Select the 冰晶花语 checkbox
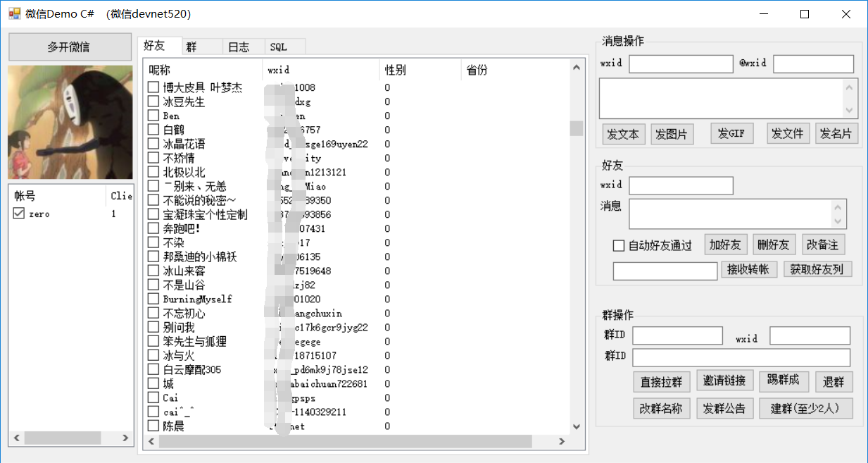 (153, 144)
